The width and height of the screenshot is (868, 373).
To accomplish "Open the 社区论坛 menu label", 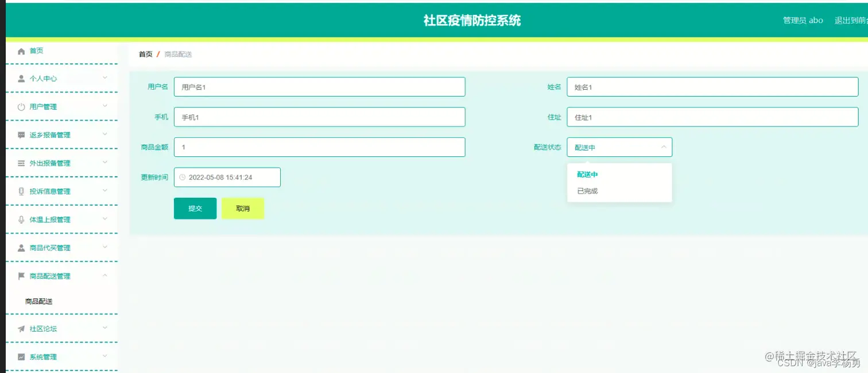I will pyautogui.click(x=43, y=329).
